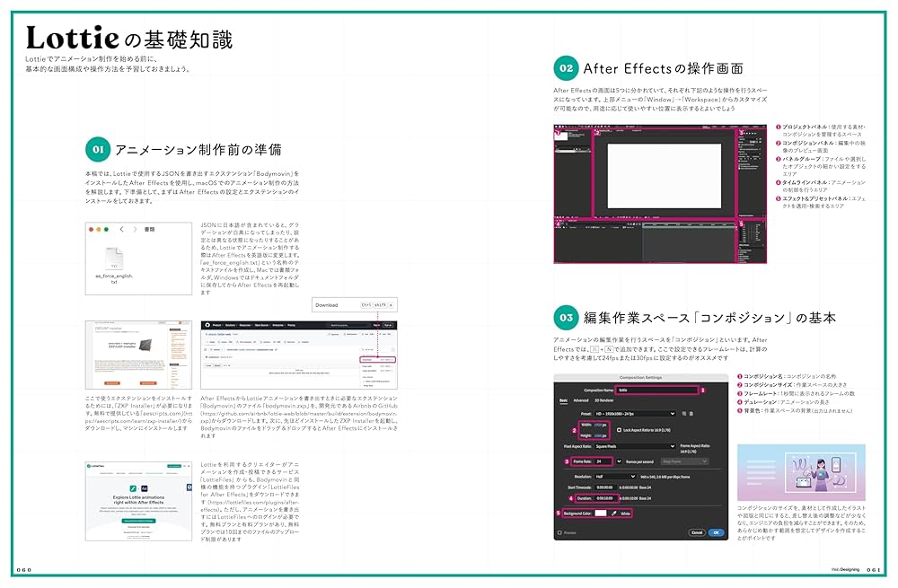Switch to the Basic tab in Composition Settings
898x588 pixels.
coord(564,400)
